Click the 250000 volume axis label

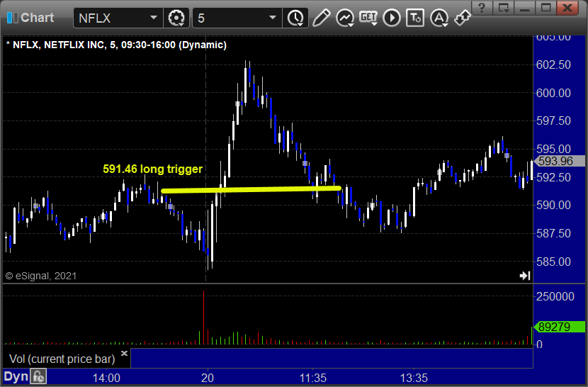click(555, 296)
